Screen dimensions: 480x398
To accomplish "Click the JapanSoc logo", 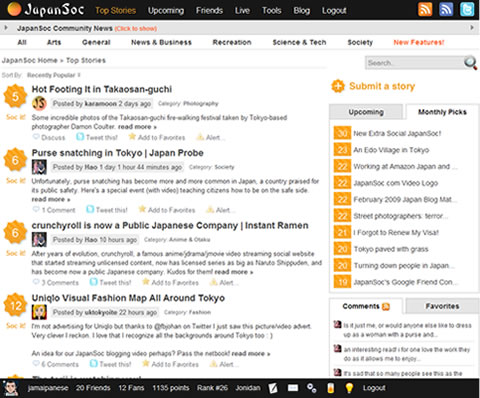I will coord(45,10).
